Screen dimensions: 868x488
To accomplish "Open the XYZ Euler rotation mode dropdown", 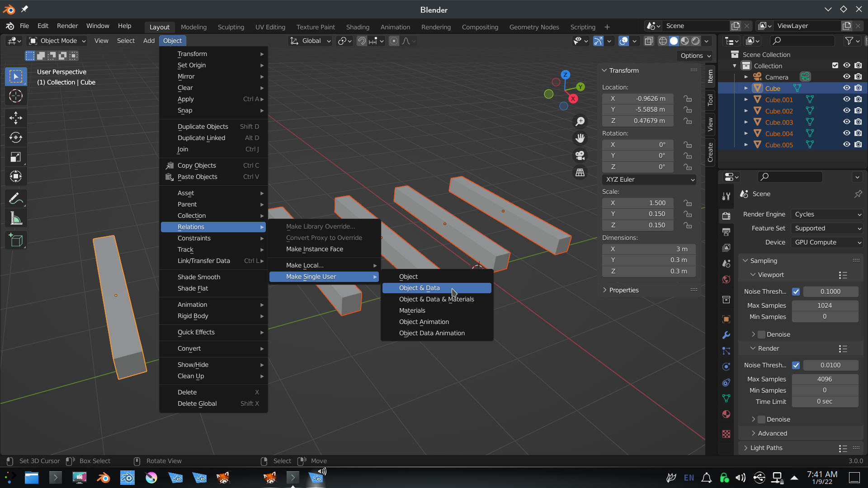I will 649,179.
